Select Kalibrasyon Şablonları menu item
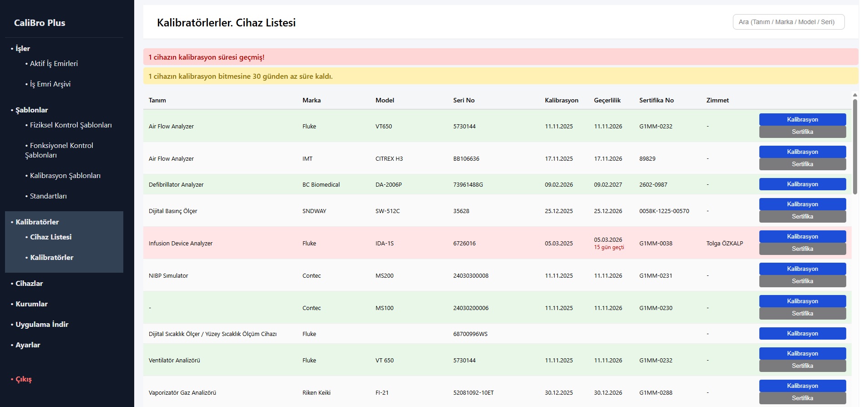The image size is (868, 407). [x=65, y=176]
